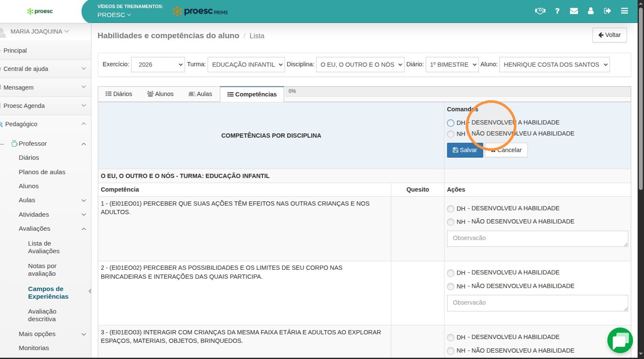Select the DH radio under Comandos

pyautogui.click(x=450, y=123)
